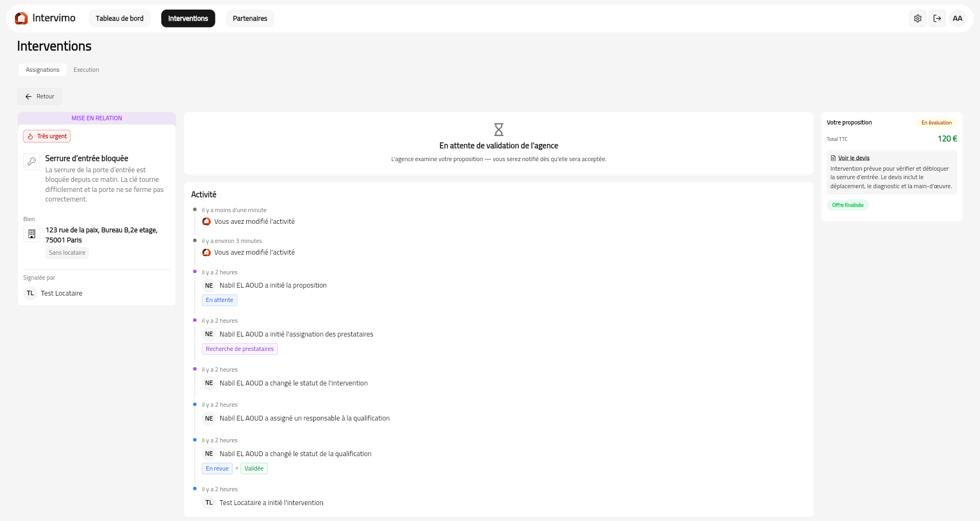Click the 'il y a environ 3 minutes' timestamp
Viewport: 980px width, 521px height.
[232, 241]
